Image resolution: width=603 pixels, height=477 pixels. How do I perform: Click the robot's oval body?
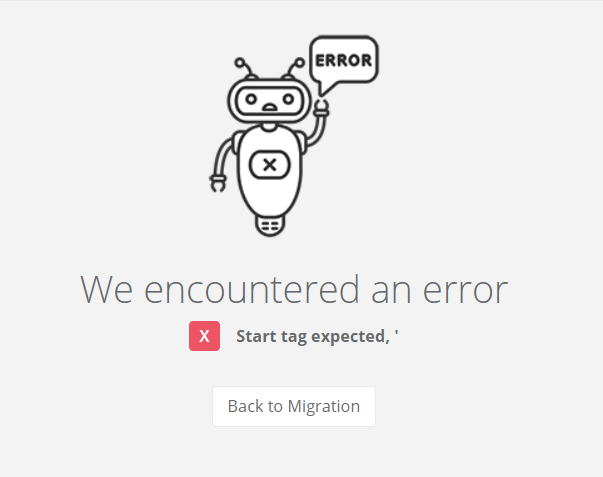(x=270, y=171)
